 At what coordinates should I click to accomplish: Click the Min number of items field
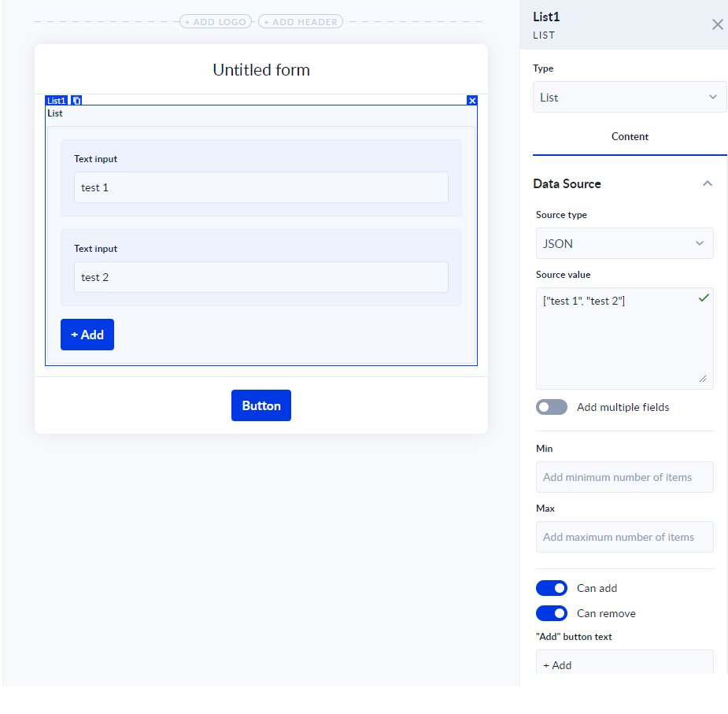[624, 477]
